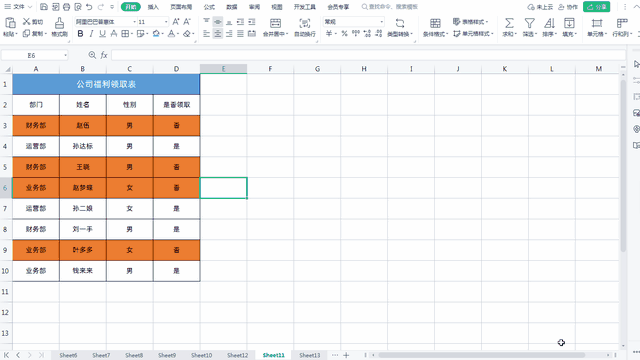
Task: Open the fill color bucket
Action: click(x=156, y=33)
